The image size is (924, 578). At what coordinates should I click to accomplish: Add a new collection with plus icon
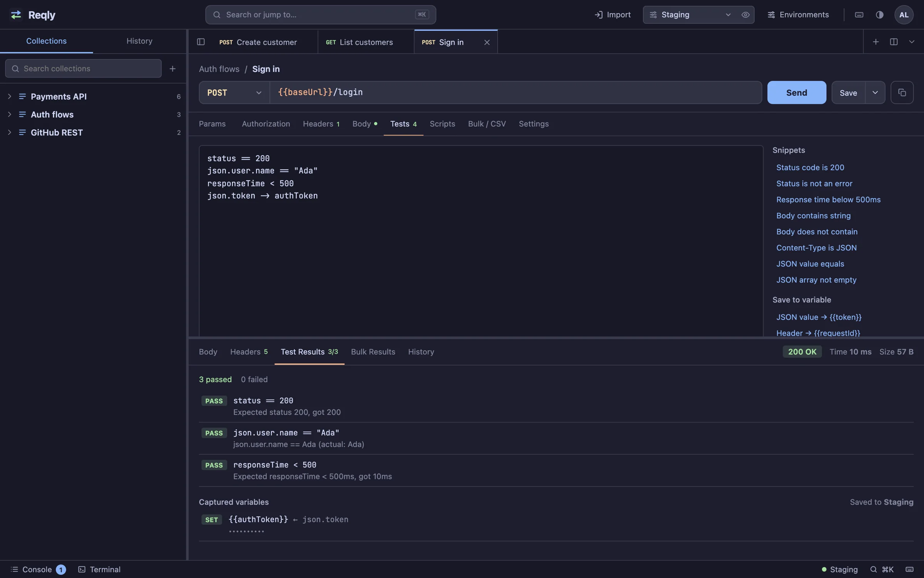[x=172, y=69]
